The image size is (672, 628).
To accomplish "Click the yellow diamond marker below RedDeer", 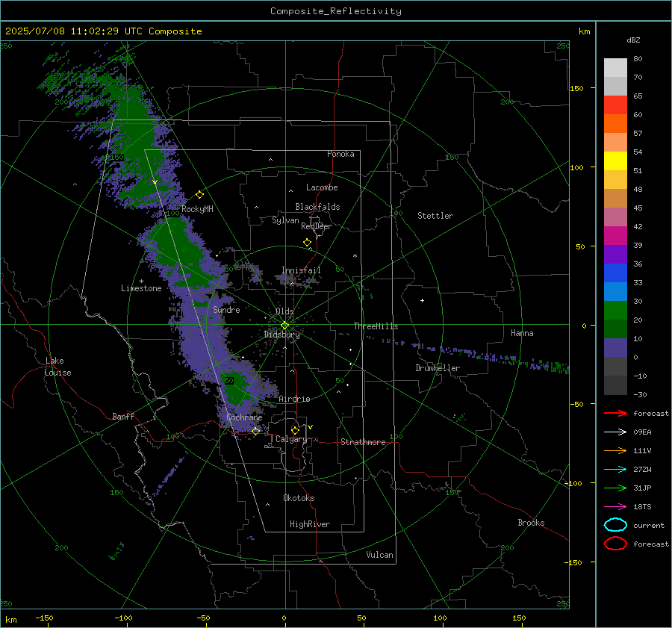I will coord(307,243).
